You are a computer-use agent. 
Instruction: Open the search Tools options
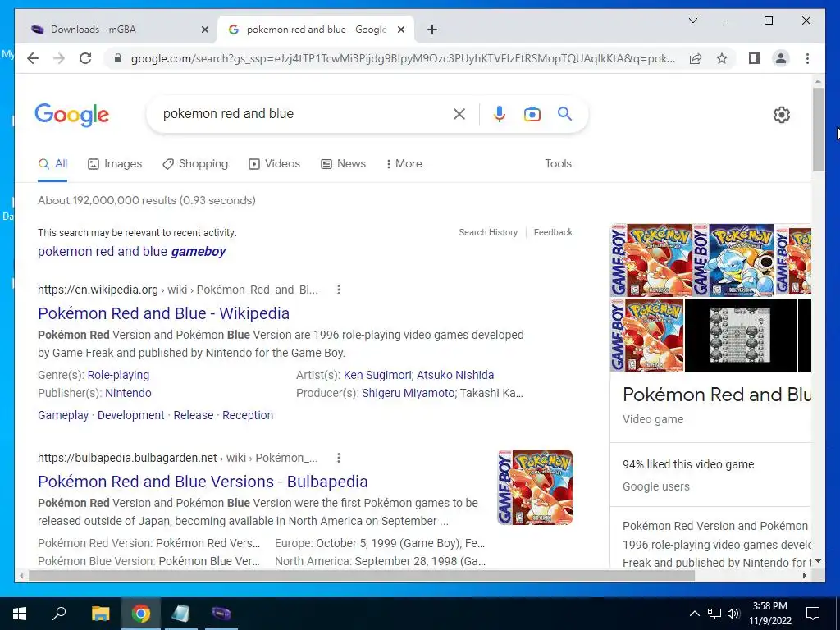coord(558,164)
